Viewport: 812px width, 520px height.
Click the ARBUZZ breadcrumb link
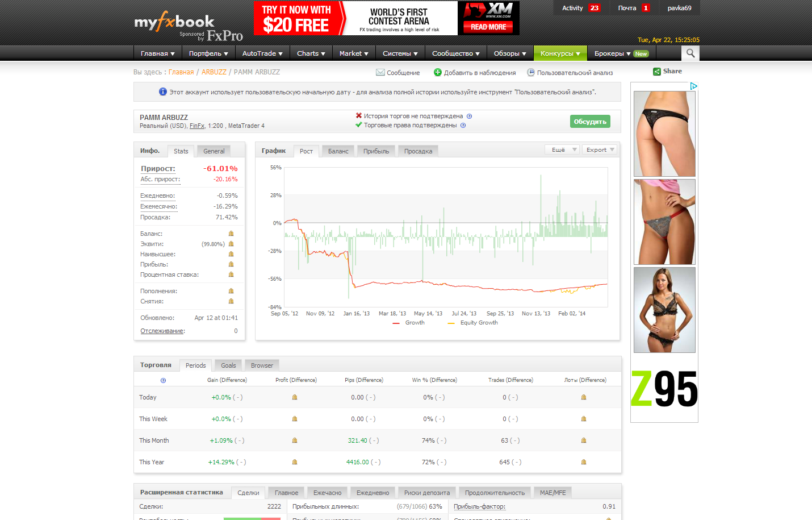[x=214, y=72]
